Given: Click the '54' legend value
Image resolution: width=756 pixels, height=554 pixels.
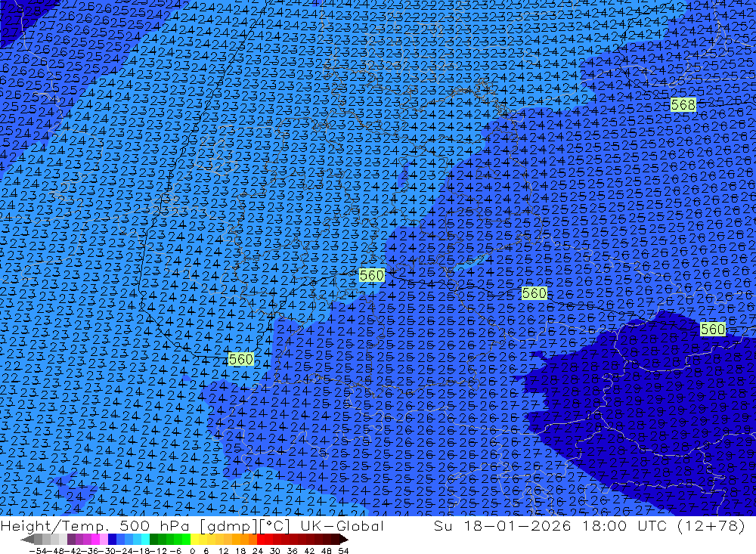Looking at the screenshot, I should [x=343, y=551].
